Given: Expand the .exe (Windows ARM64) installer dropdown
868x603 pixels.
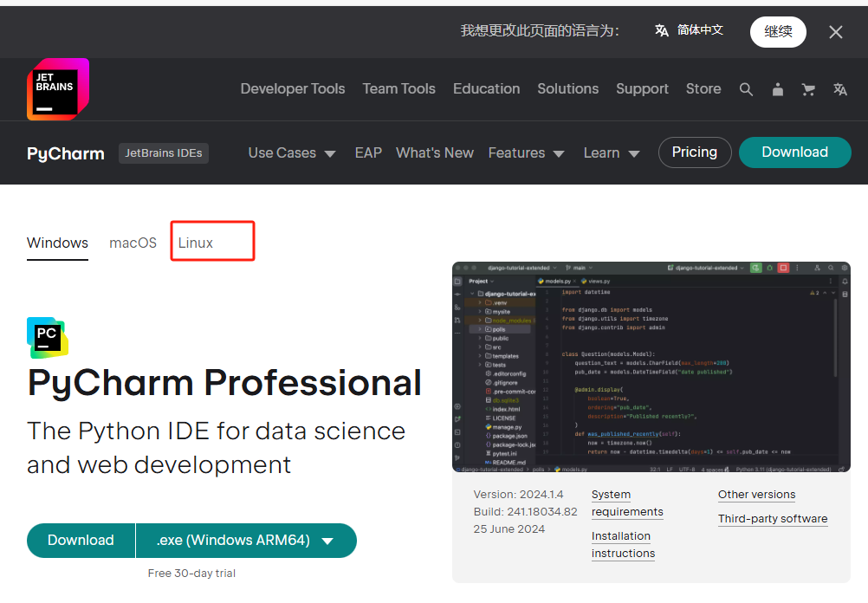Looking at the screenshot, I should 246,541.
